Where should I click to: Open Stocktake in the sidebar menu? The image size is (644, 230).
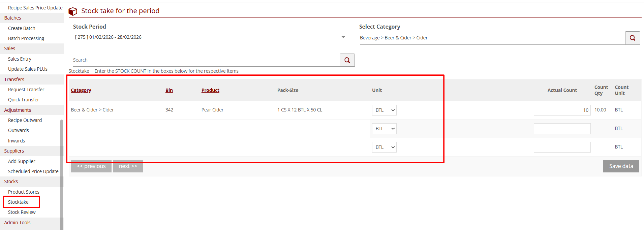[19, 202]
